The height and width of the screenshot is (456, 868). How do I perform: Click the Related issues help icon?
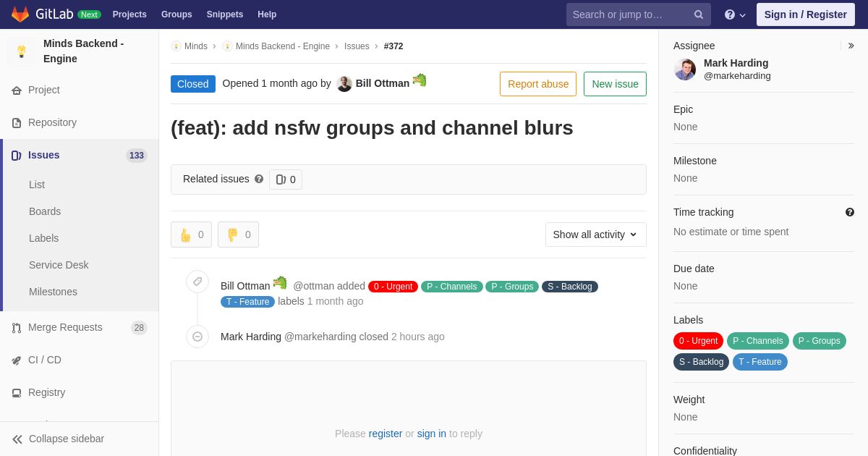pyautogui.click(x=259, y=179)
